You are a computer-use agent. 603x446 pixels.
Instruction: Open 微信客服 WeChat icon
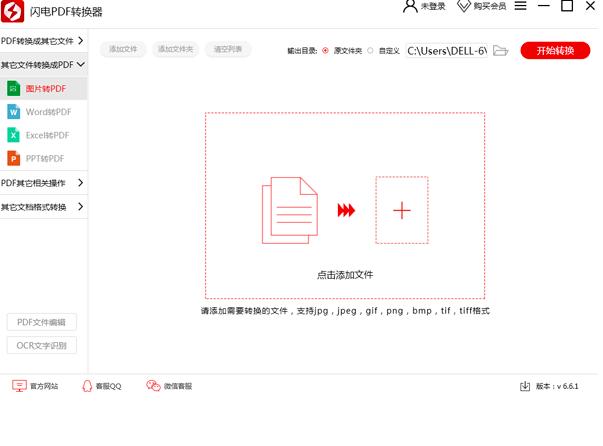[x=153, y=386]
